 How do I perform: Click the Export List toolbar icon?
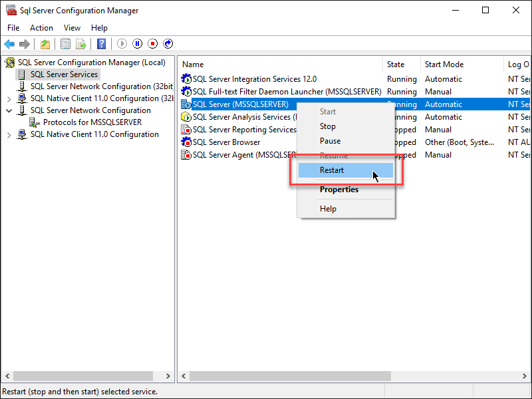(81, 44)
